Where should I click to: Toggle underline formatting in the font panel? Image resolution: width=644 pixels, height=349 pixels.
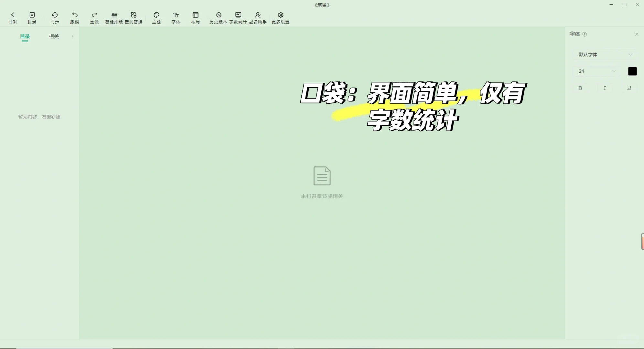pos(628,88)
